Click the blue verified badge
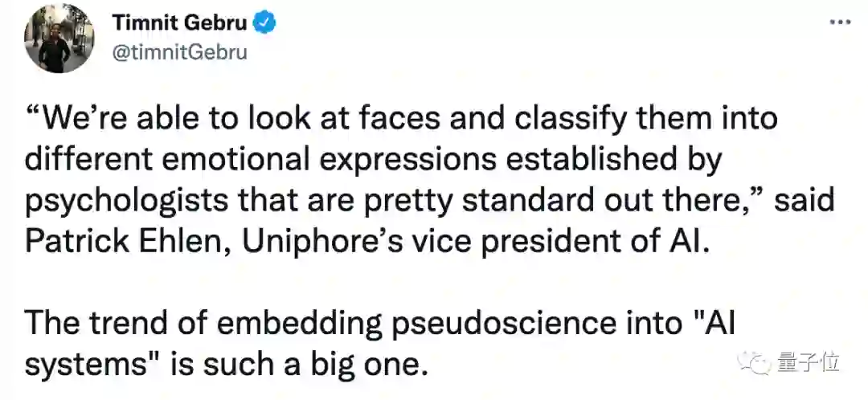Viewport: 868px width, 400px height. (x=266, y=24)
